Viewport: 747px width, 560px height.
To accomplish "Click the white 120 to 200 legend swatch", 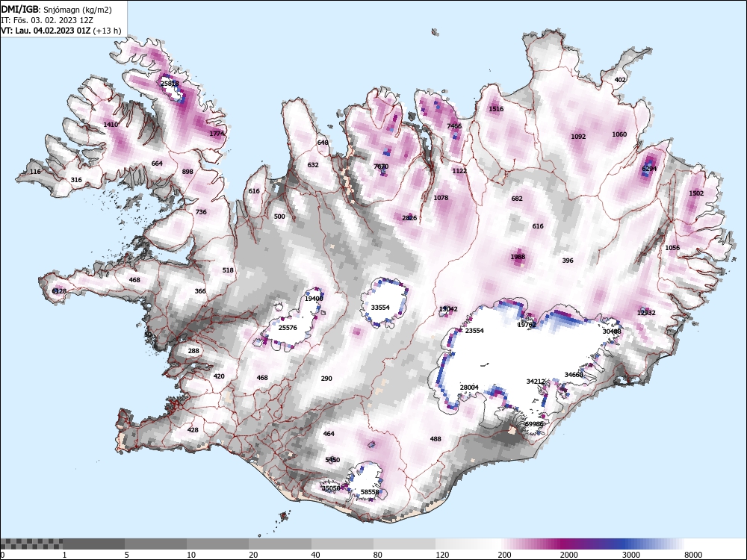I will click(467, 544).
